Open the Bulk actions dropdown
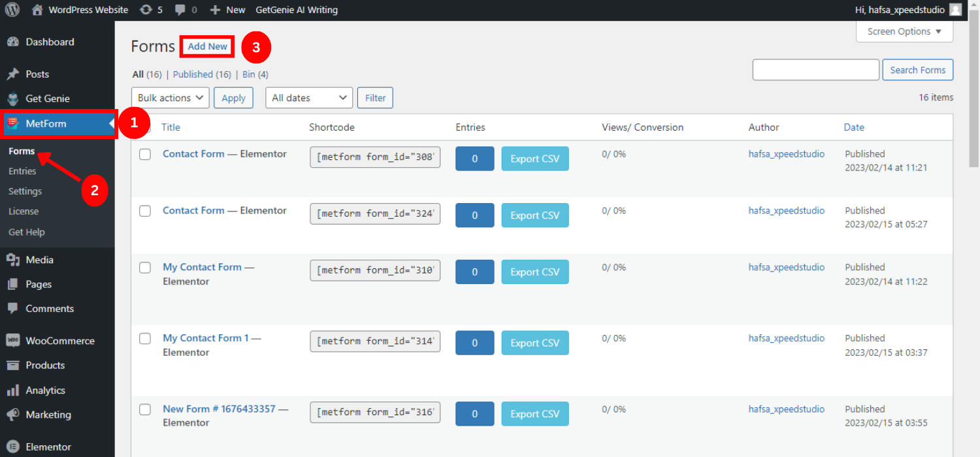Image resolution: width=980 pixels, height=457 pixels. [x=171, y=98]
